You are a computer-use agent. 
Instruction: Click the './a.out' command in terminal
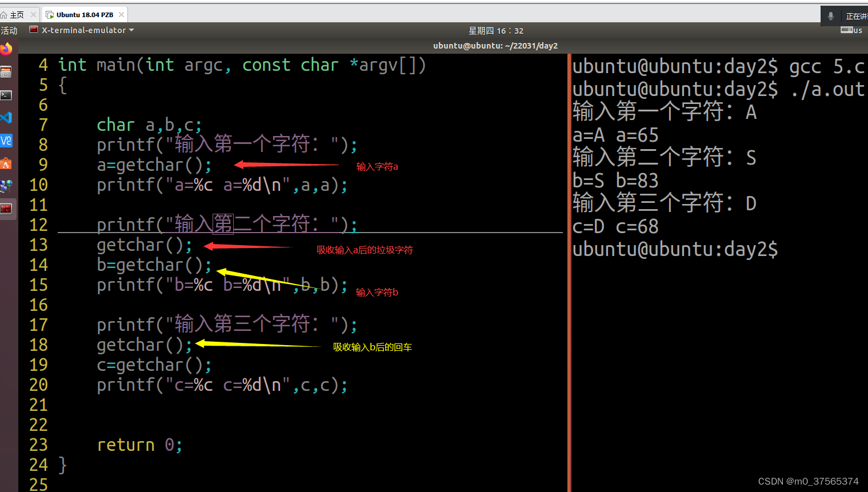(827, 90)
